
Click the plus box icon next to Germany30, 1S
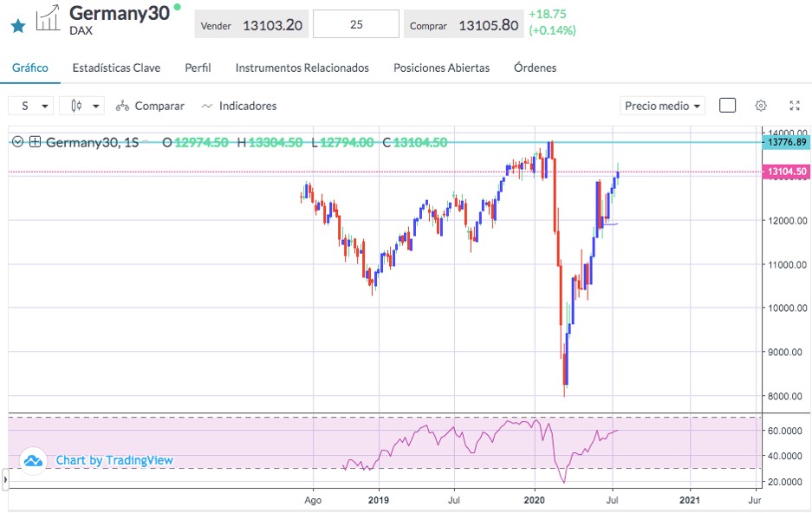[35, 142]
